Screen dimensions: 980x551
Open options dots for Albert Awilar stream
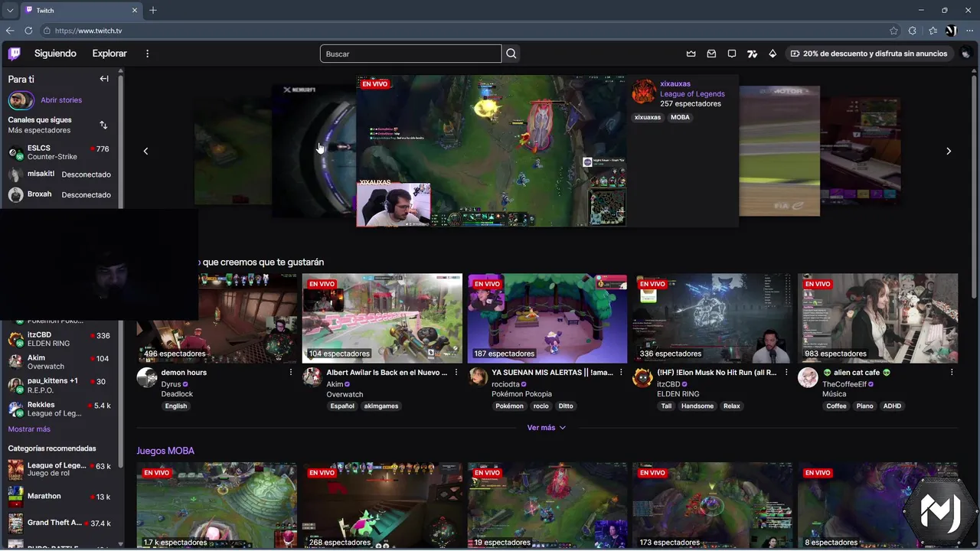click(456, 373)
